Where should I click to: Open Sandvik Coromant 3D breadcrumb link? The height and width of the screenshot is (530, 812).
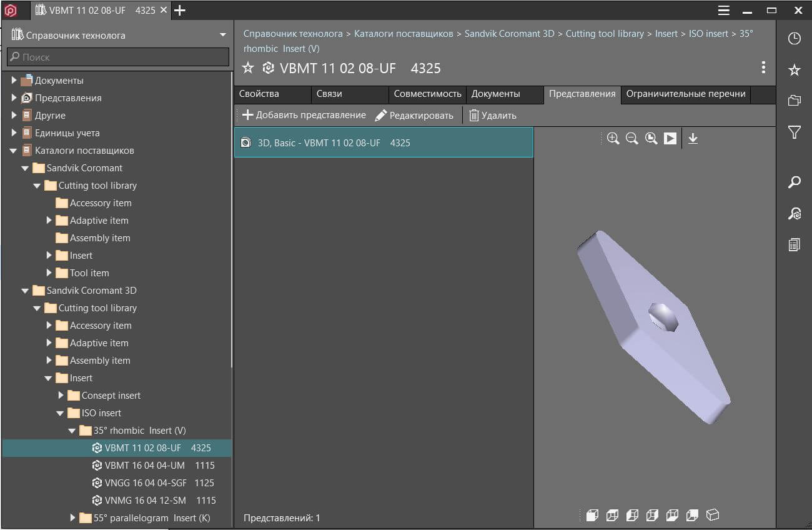pyautogui.click(x=509, y=34)
